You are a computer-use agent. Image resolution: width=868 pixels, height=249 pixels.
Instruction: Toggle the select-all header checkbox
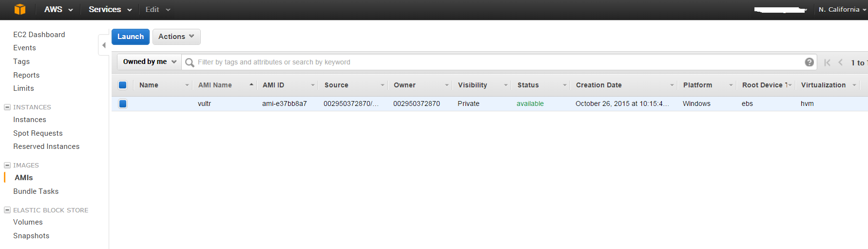point(123,85)
